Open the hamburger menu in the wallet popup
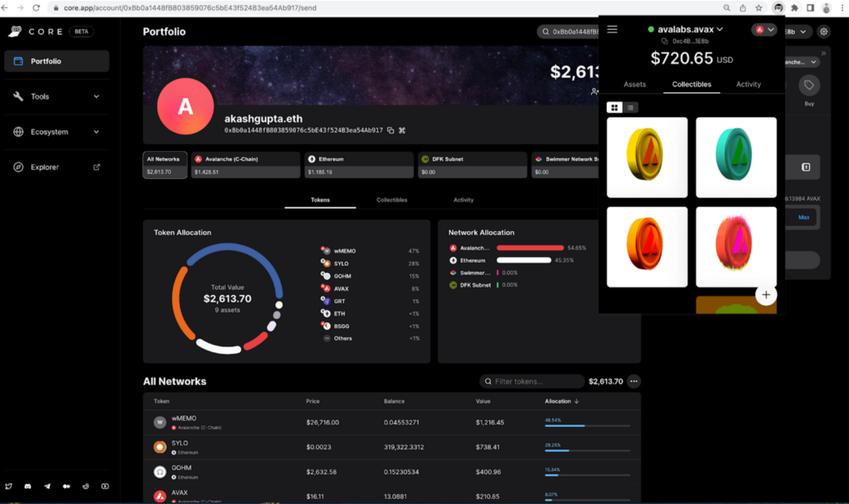The width and height of the screenshot is (849, 504). click(x=612, y=29)
